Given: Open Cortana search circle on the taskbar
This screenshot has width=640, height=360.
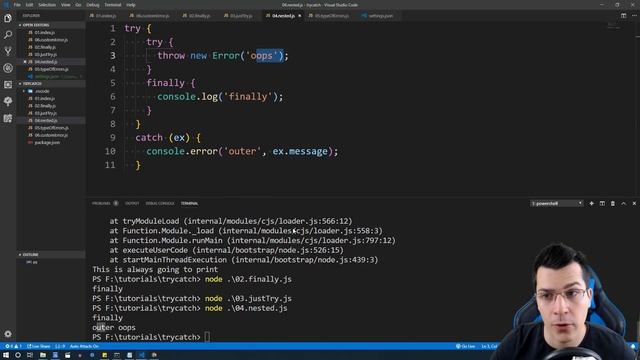Looking at the screenshot, I should [x=18, y=355].
